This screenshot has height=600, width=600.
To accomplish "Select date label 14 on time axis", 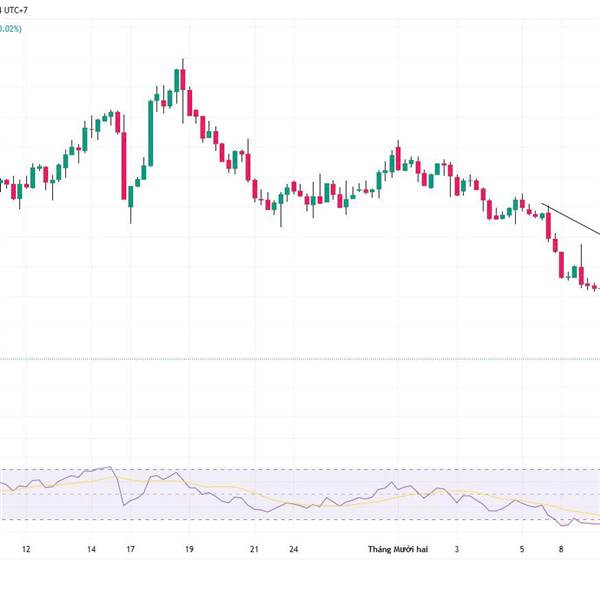I will coord(91,549).
